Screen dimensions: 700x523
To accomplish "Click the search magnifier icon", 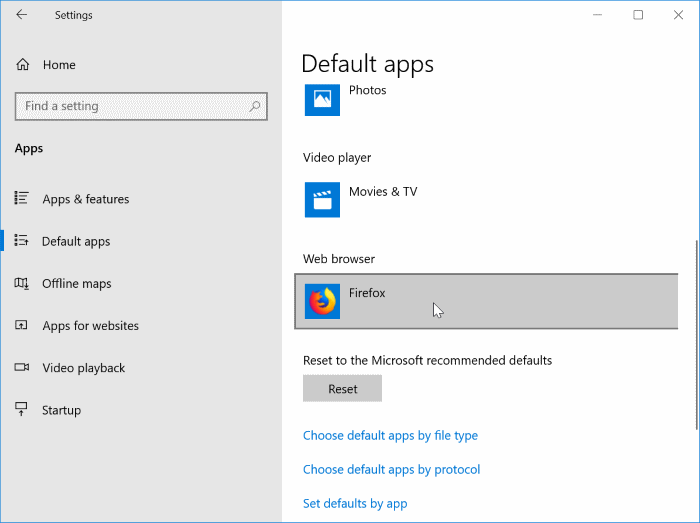I will coord(255,106).
